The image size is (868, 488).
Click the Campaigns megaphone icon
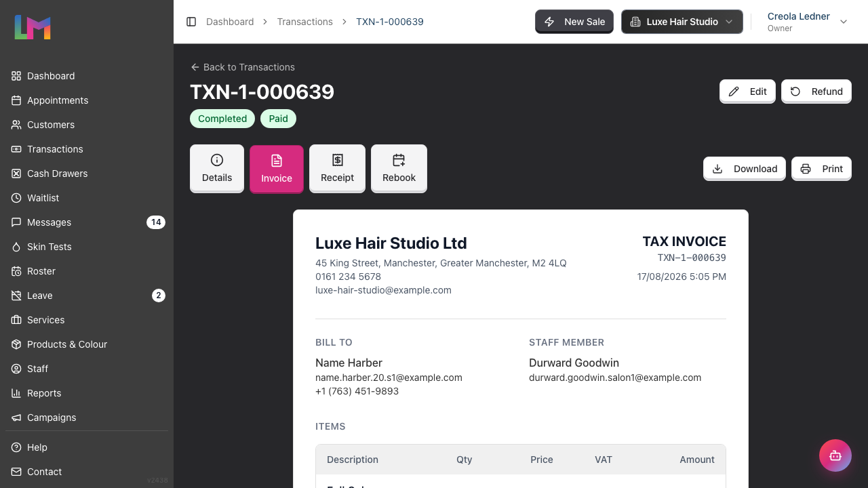pyautogui.click(x=16, y=418)
